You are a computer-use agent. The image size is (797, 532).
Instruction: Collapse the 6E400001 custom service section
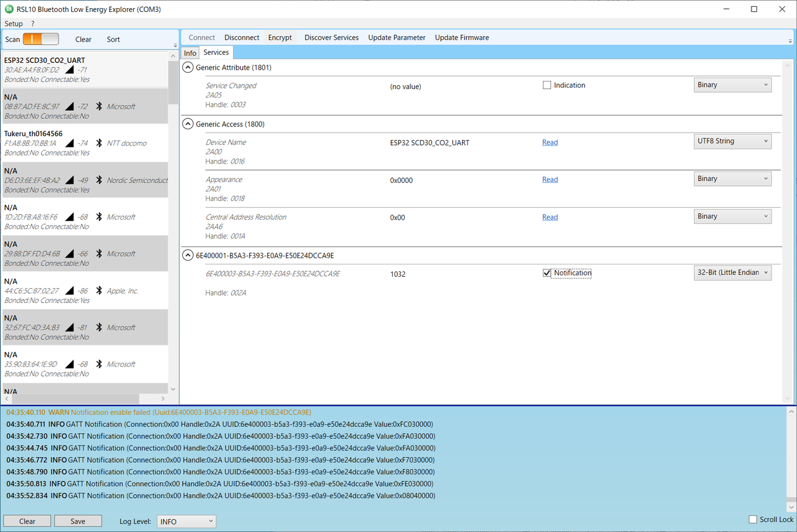coord(188,255)
